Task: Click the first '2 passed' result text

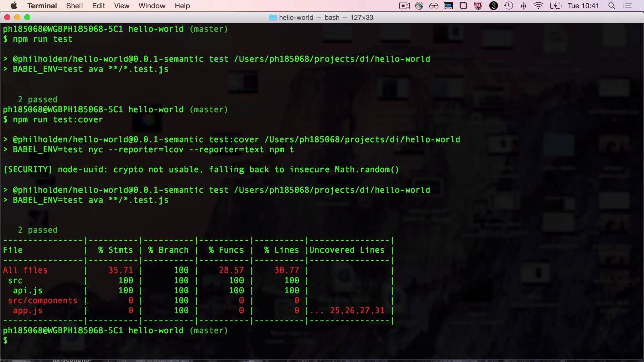Action: [x=38, y=100]
